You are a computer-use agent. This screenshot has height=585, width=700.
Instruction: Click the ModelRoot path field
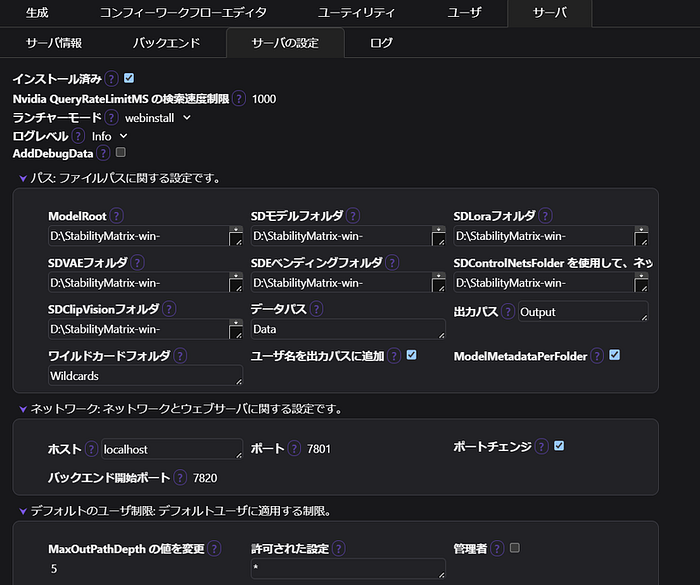(146, 236)
